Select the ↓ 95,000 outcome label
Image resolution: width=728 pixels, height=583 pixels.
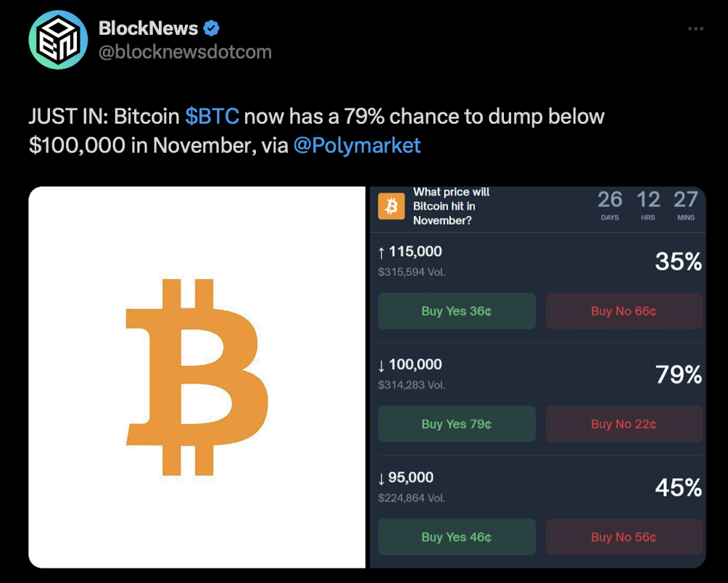click(406, 478)
